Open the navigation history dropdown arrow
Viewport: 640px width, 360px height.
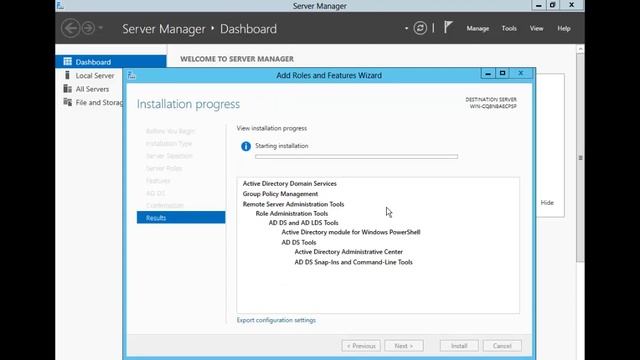(x=101, y=28)
